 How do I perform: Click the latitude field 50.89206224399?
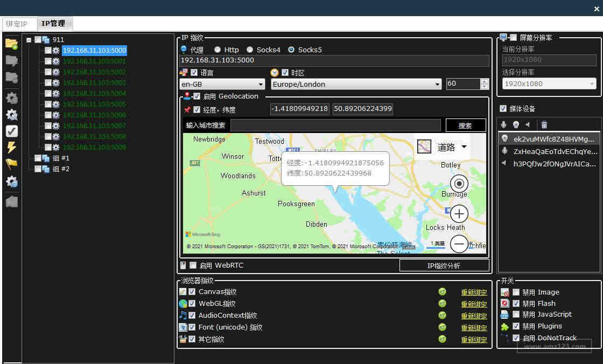363,109
